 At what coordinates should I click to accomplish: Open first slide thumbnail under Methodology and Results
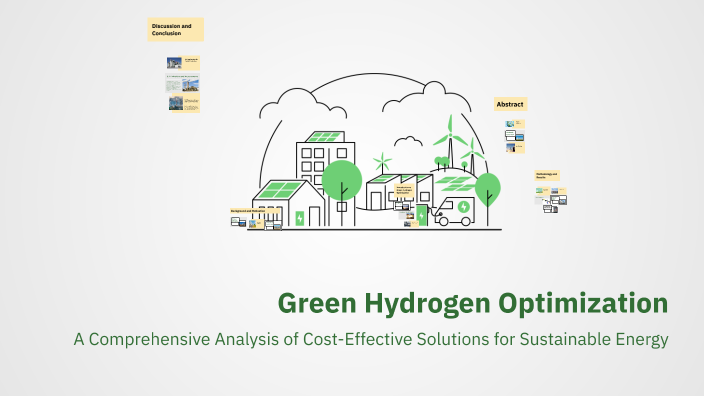pyautogui.click(x=543, y=191)
